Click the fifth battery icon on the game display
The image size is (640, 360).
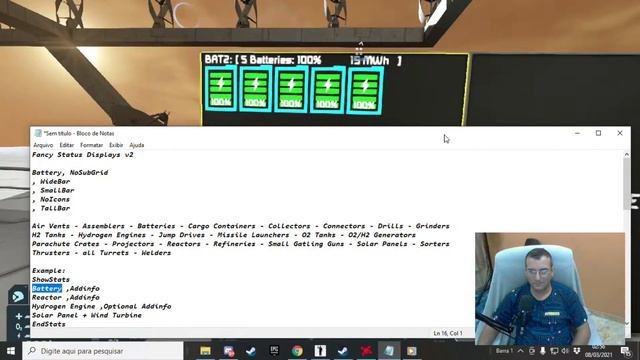(365, 91)
